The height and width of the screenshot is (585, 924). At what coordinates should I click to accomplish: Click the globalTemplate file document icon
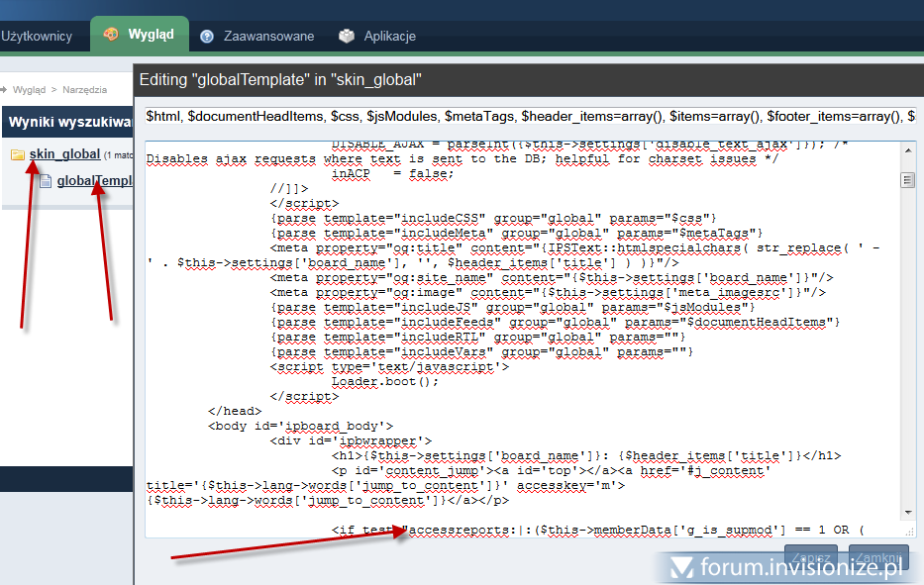coord(46,181)
